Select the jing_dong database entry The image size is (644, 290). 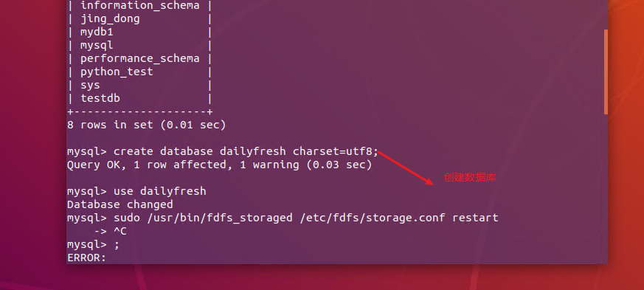pos(110,19)
